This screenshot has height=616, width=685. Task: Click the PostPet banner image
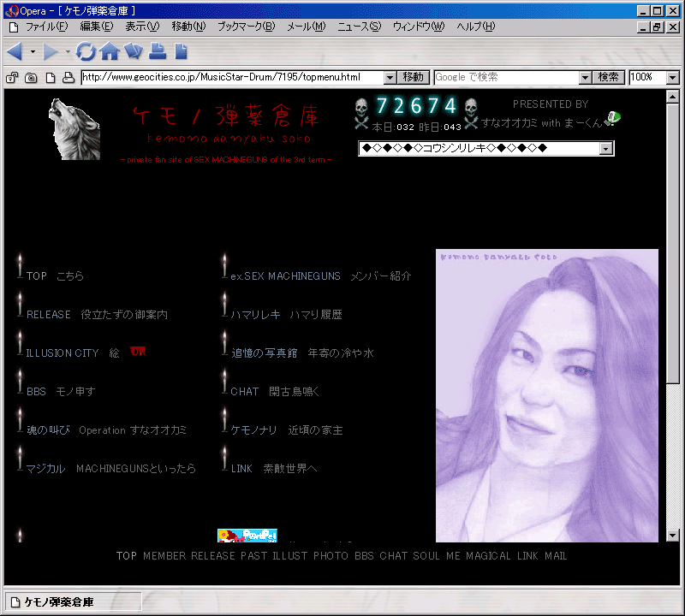click(247, 536)
